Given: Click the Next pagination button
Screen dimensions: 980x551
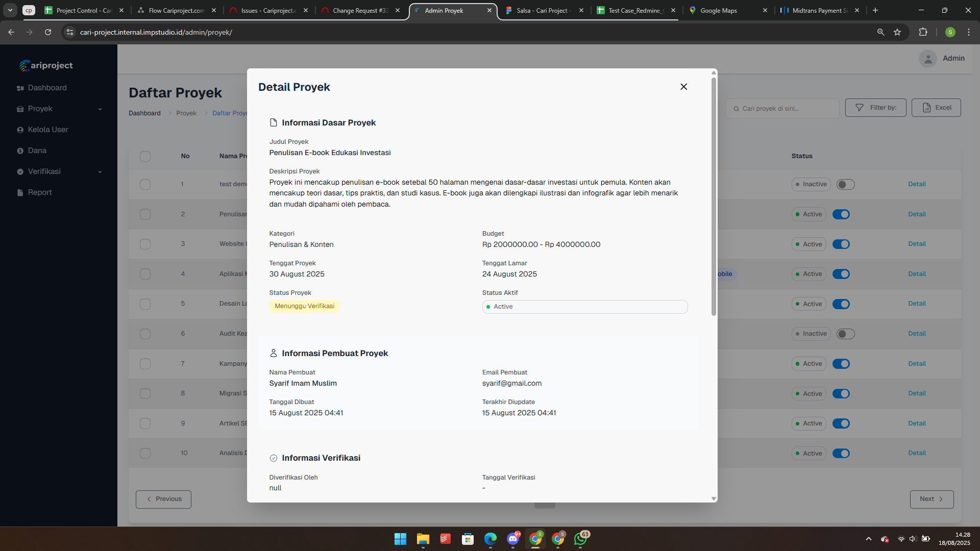Looking at the screenshot, I should click(x=932, y=499).
